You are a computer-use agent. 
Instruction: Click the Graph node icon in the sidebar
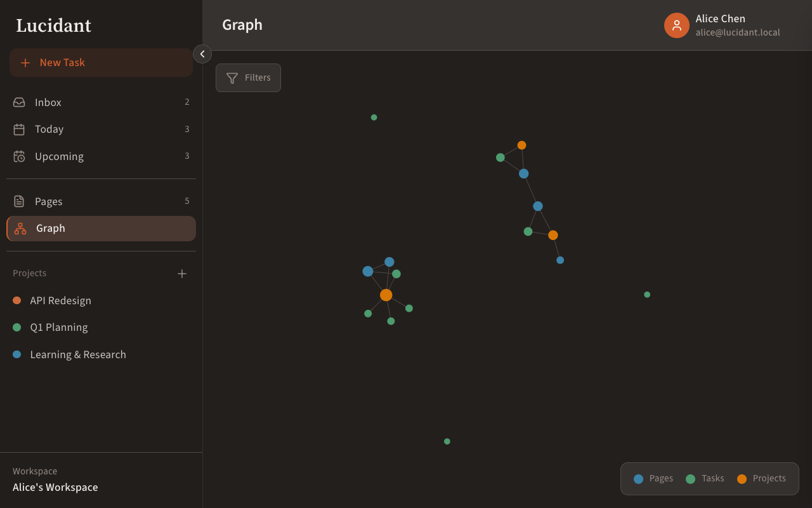tap(19, 228)
